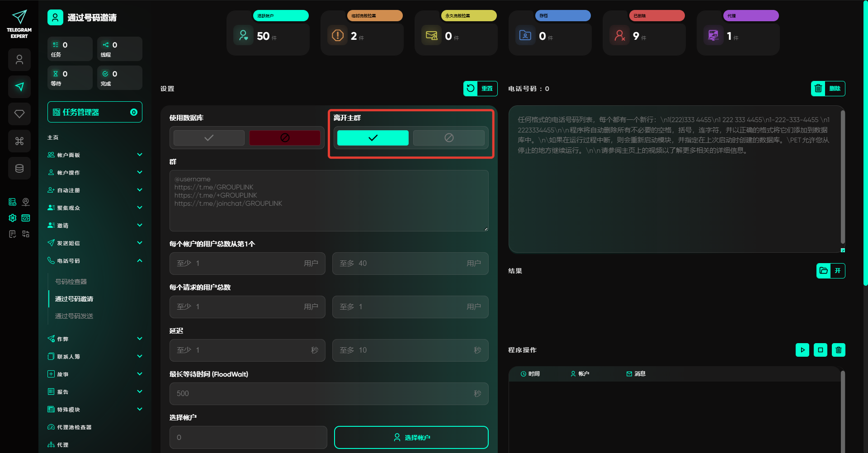Start the program with the play button
The height and width of the screenshot is (453, 868).
click(802, 350)
